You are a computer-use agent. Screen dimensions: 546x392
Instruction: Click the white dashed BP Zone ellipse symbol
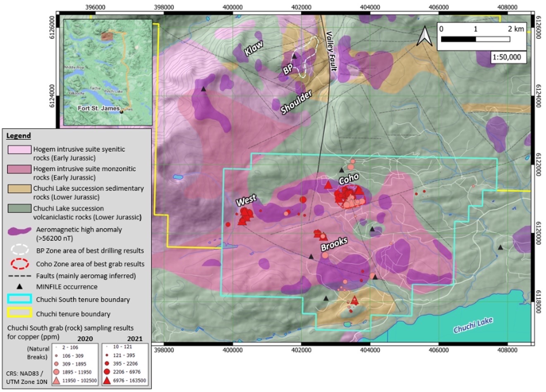pyautogui.click(x=19, y=250)
